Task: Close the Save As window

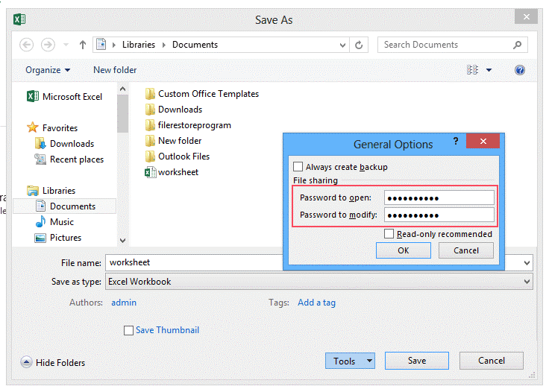Action: click(526, 16)
